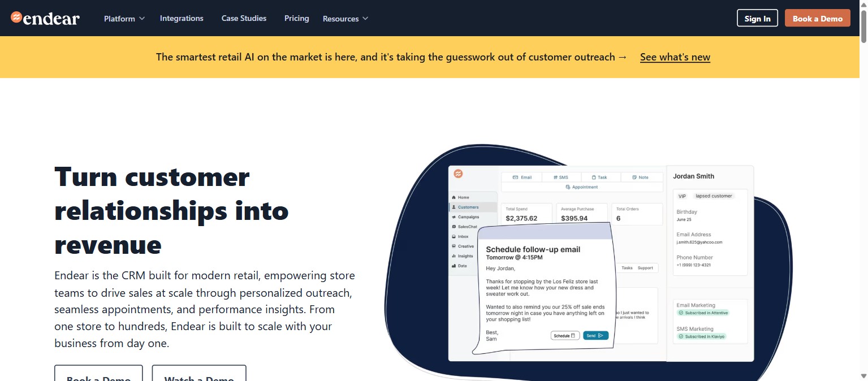The width and height of the screenshot is (868, 381).
Task: Click the Appointment calendar icon
Action: pyautogui.click(x=568, y=187)
